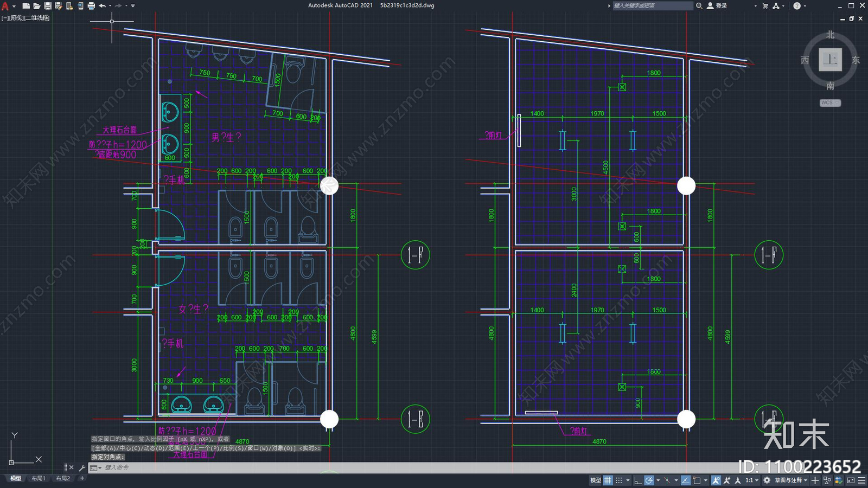Screen dimensions: 868x488
Task: Open 草图与注释 workspace dropdown
Action: click(x=791, y=480)
